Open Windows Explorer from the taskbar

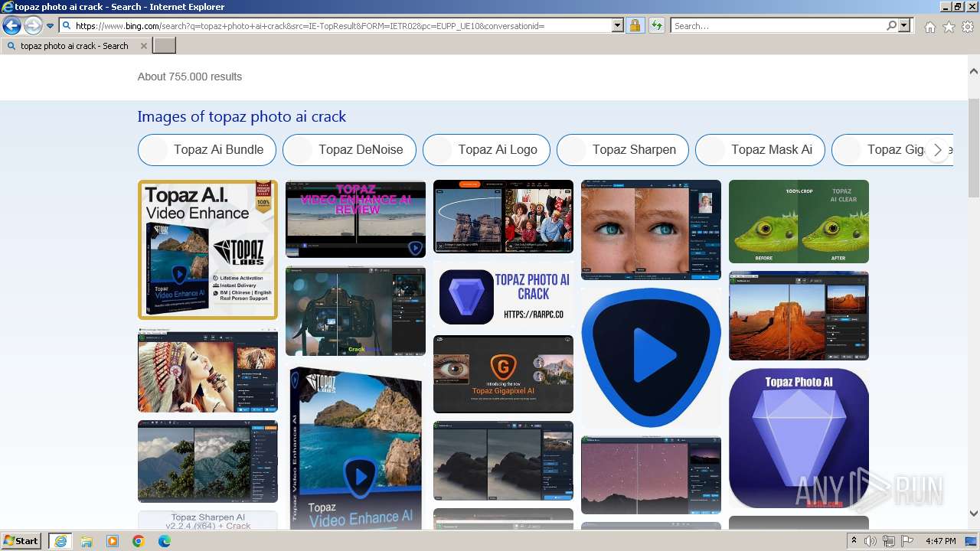tap(87, 541)
